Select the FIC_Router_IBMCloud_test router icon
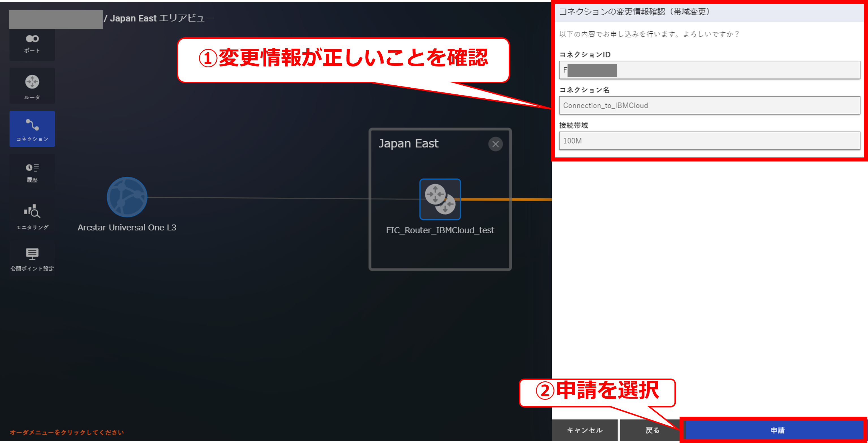 (440, 199)
